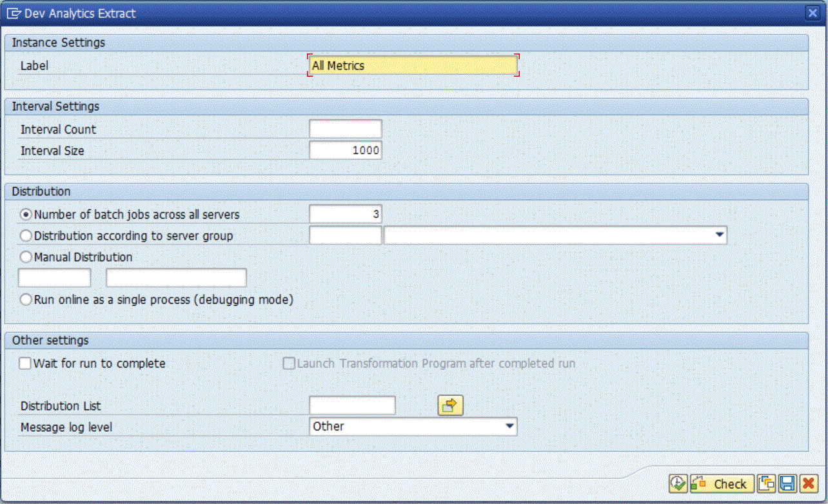Select Distribution according to server group
This screenshot has height=504, width=828.
click(x=26, y=236)
